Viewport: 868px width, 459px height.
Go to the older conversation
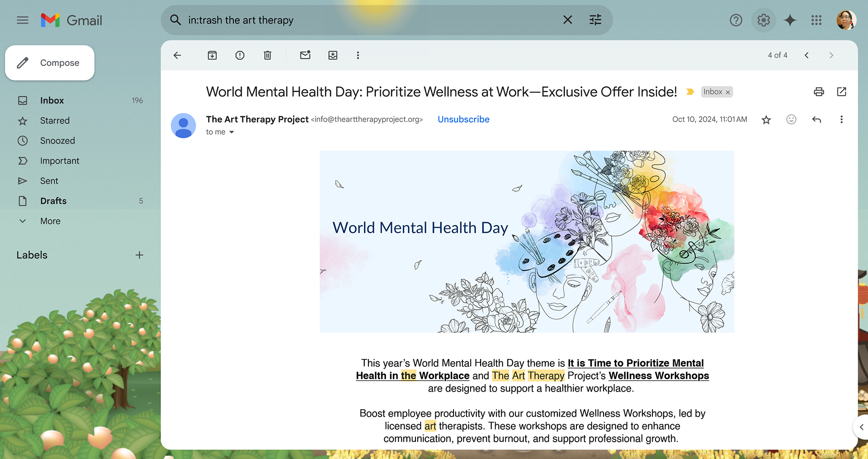[831, 55]
